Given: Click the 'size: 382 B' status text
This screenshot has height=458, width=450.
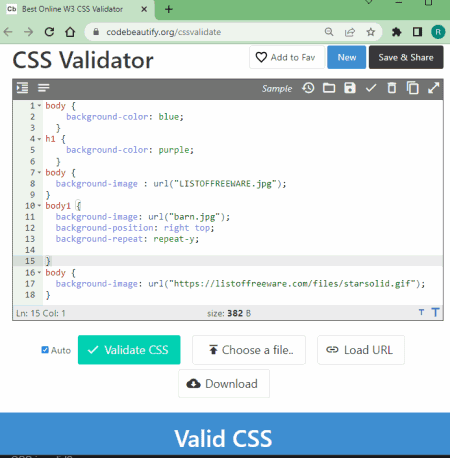Looking at the screenshot, I should pyautogui.click(x=229, y=313).
